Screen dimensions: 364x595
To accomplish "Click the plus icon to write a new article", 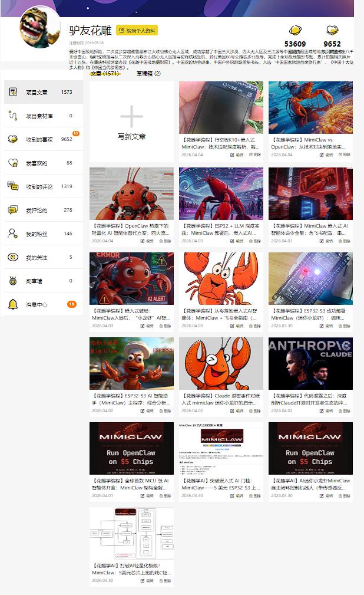I will 131,116.
